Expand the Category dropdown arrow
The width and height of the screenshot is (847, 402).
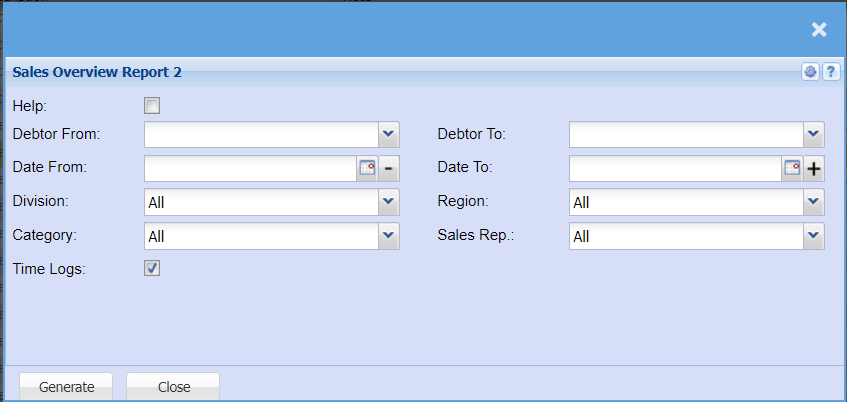389,236
